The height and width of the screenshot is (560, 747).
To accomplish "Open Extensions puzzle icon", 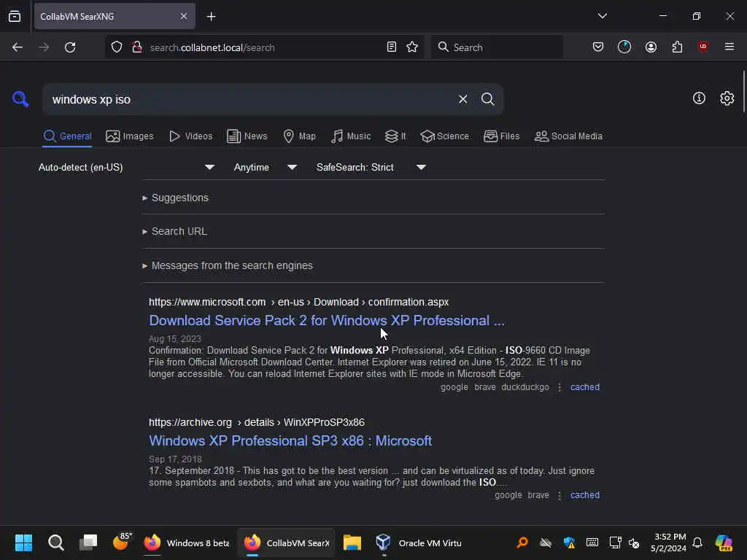I will pyautogui.click(x=677, y=47).
